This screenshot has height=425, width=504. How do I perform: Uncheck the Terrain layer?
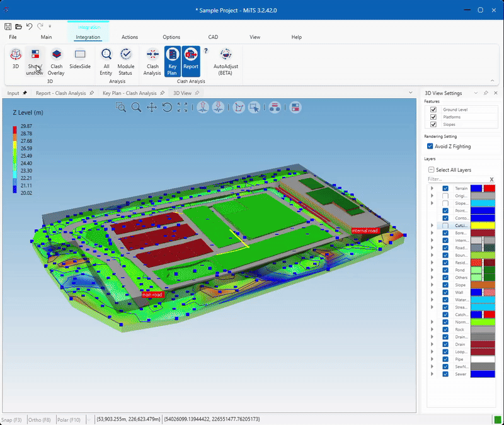[445, 188]
